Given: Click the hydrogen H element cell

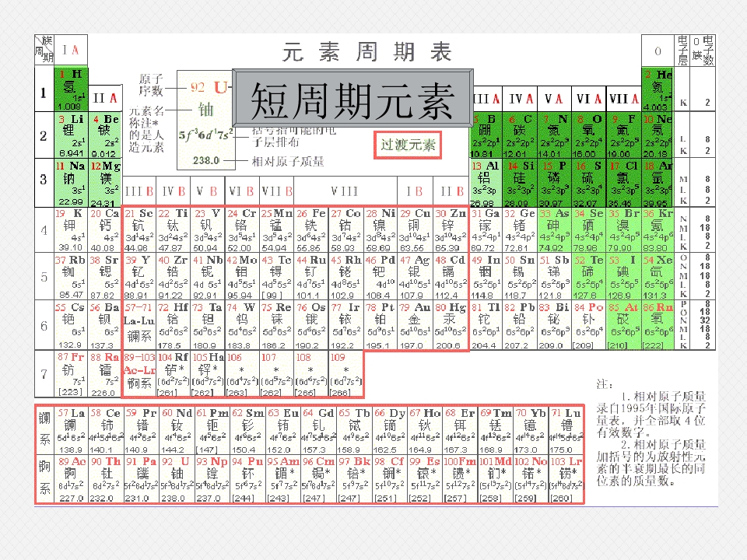Looking at the screenshot, I should pyautogui.click(x=71, y=89).
